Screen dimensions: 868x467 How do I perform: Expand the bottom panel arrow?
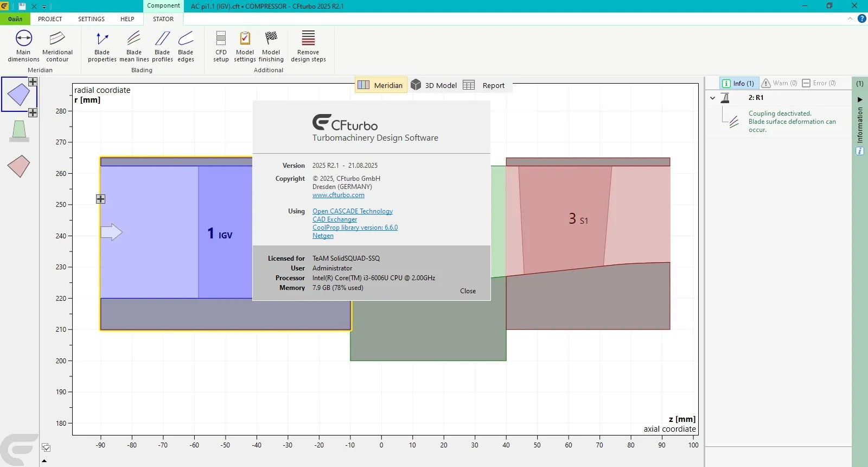point(44,461)
